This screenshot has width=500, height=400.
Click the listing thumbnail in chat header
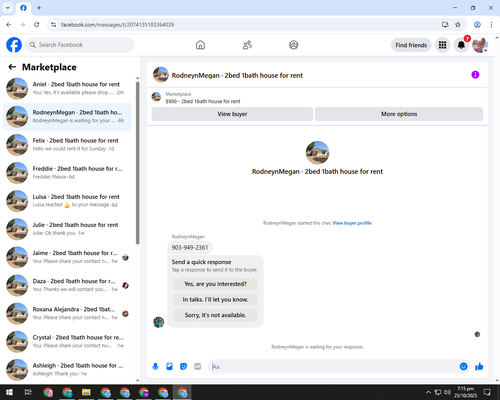(x=161, y=75)
